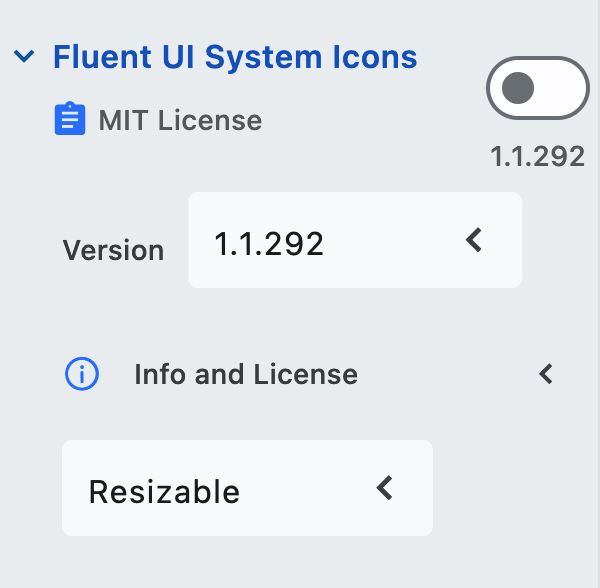Click the chevron arrow in the Resizable box
The width and height of the screenshot is (600, 588).
385,488
